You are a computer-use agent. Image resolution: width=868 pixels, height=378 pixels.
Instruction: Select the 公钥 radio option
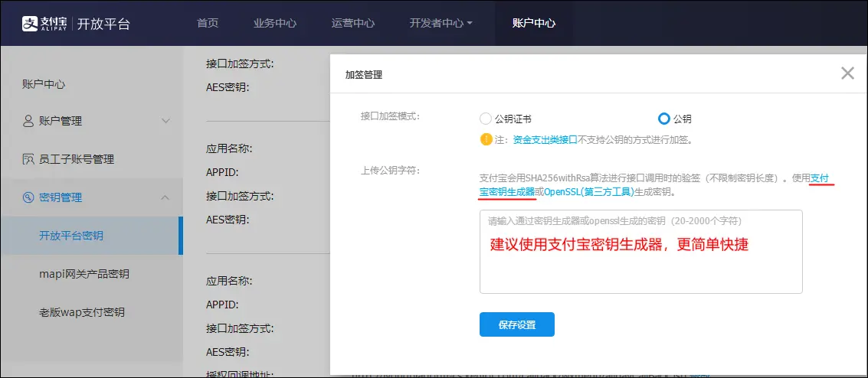click(x=664, y=119)
